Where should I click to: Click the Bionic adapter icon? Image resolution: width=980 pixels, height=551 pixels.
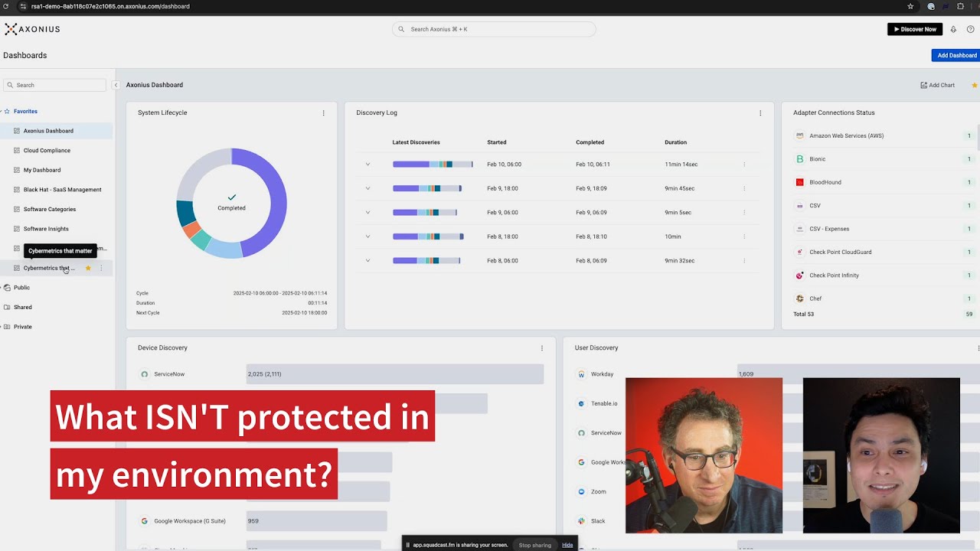pos(800,159)
